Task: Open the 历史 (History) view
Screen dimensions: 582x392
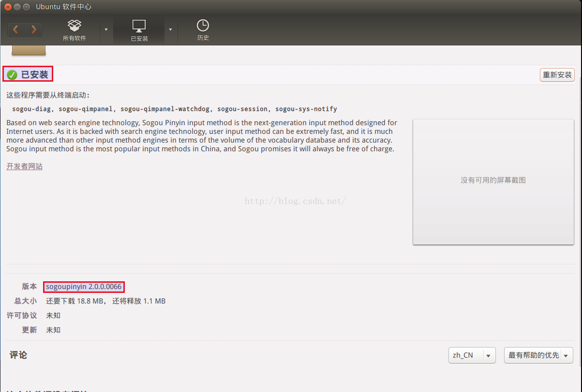Action: pos(203,30)
